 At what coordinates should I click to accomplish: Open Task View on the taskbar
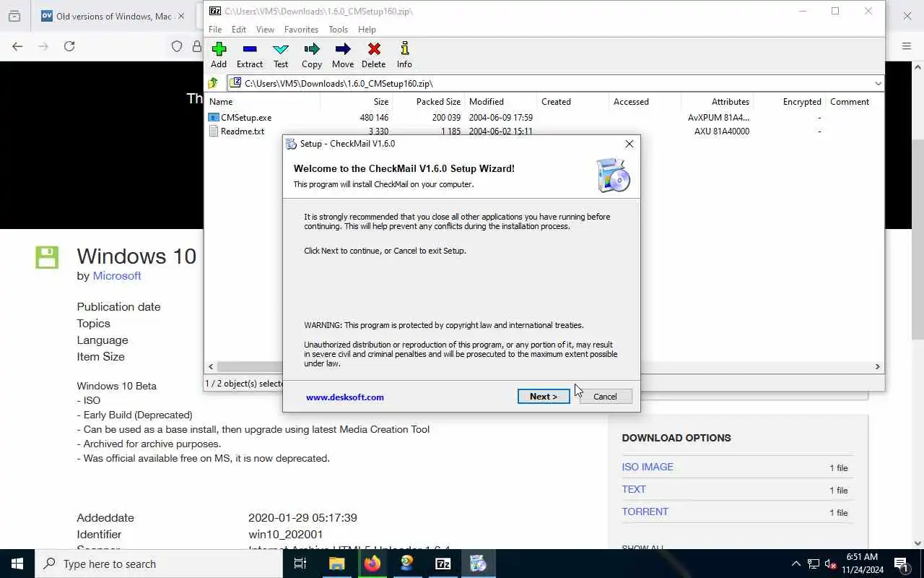[300, 564]
